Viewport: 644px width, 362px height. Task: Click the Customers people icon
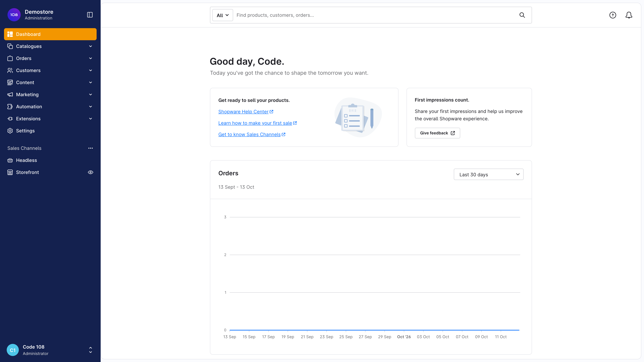[x=10, y=70]
